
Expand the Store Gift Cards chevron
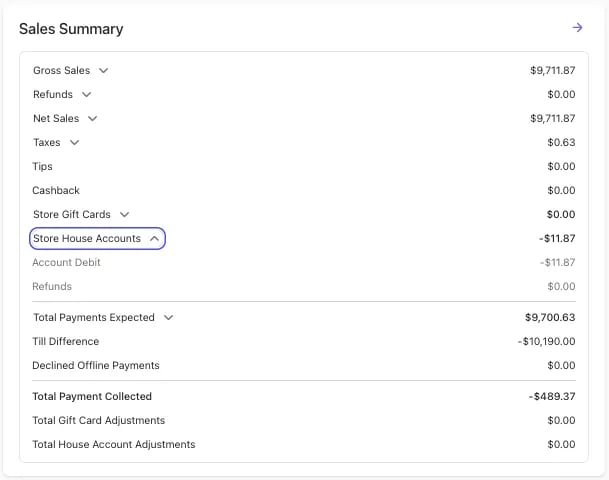click(124, 215)
